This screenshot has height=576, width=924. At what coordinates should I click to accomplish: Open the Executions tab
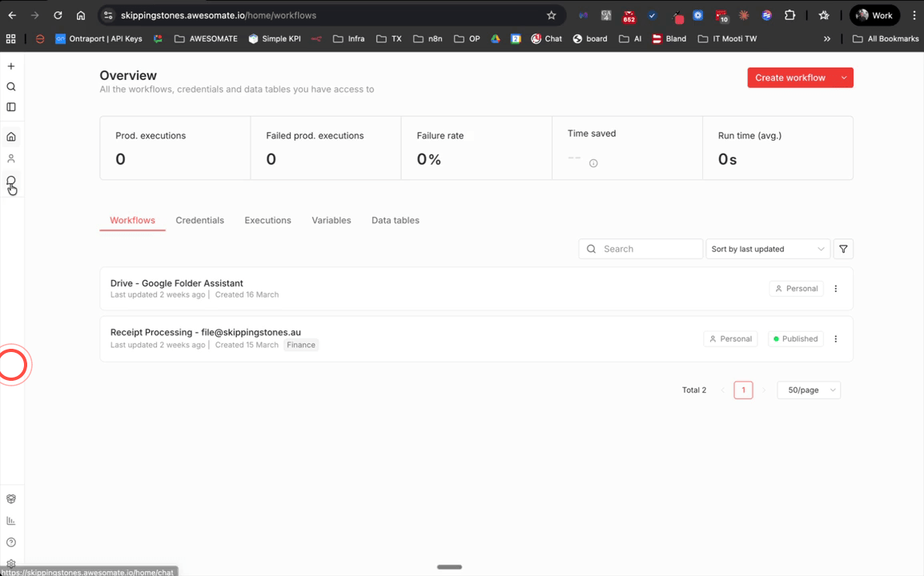(x=267, y=220)
